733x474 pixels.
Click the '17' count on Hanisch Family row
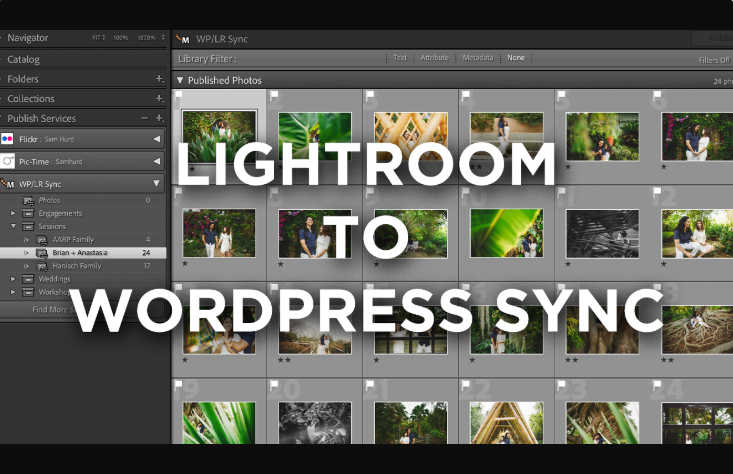(147, 266)
